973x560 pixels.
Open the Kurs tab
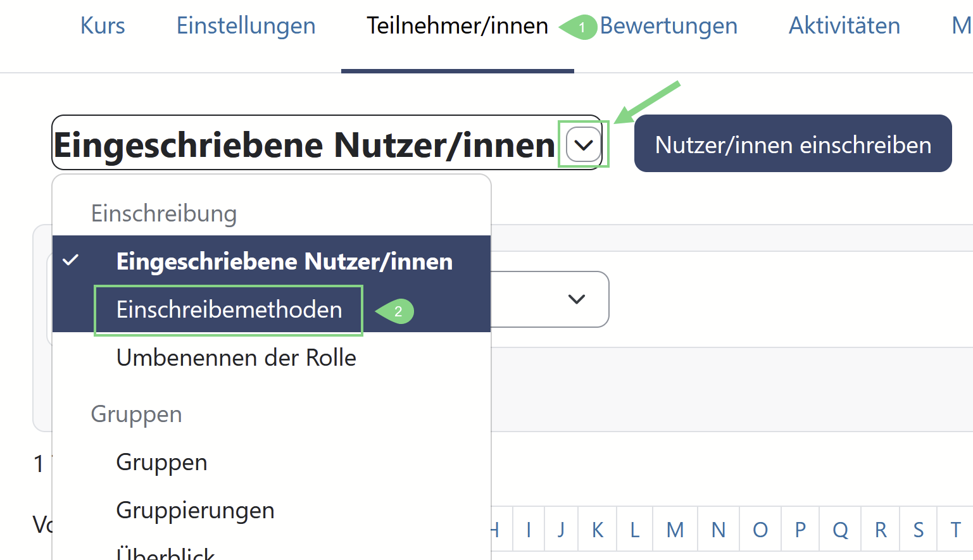[103, 26]
